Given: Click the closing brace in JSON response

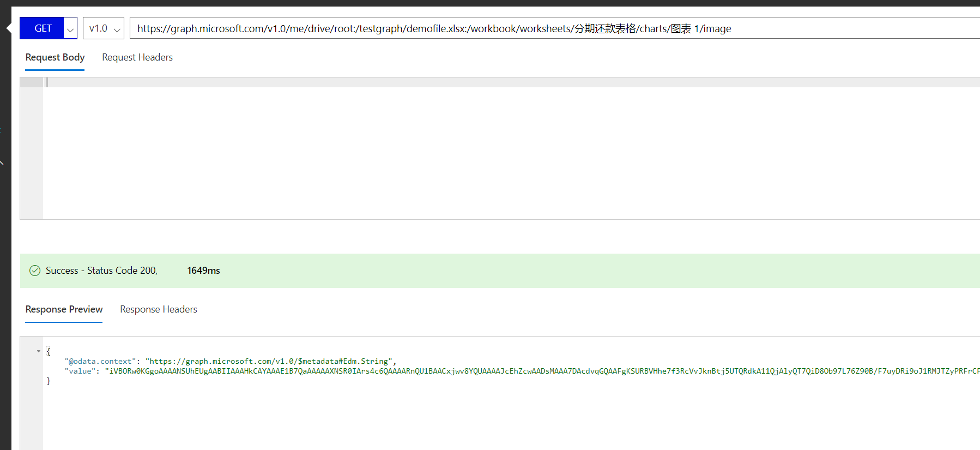Looking at the screenshot, I should tap(49, 381).
